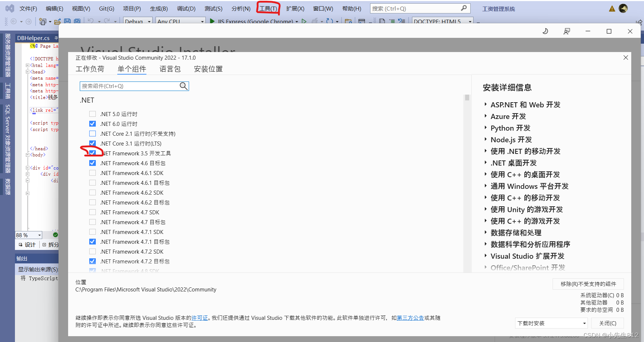Uncheck .NET Framework 4.7.2 目标包 checkbox
Viewport: 644px width, 342px height.
(x=93, y=261)
